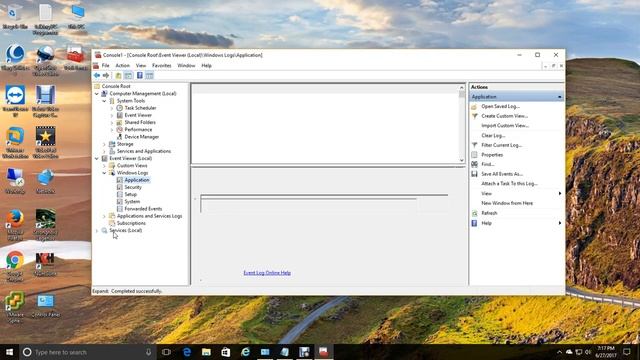Click the Refresh icon in the Actions pane
This screenshot has width=640, height=360.
[474, 213]
